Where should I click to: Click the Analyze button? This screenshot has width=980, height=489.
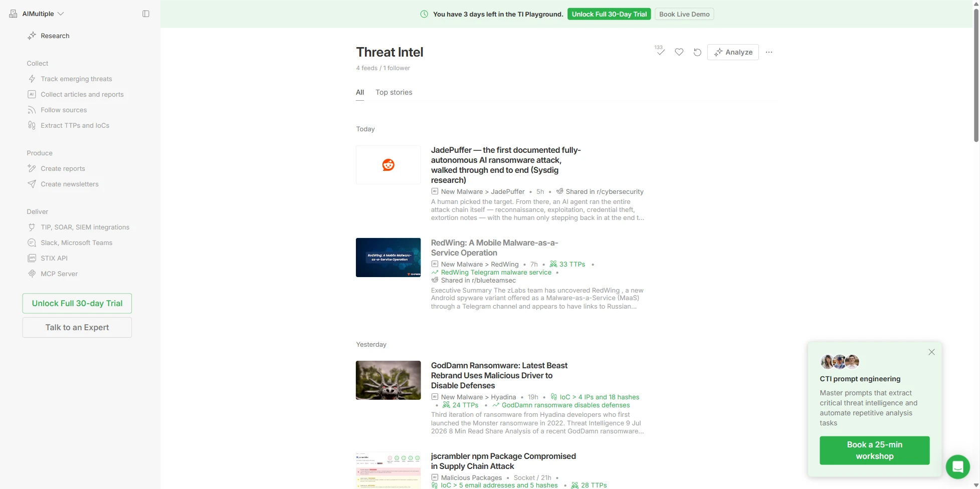(x=733, y=52)
